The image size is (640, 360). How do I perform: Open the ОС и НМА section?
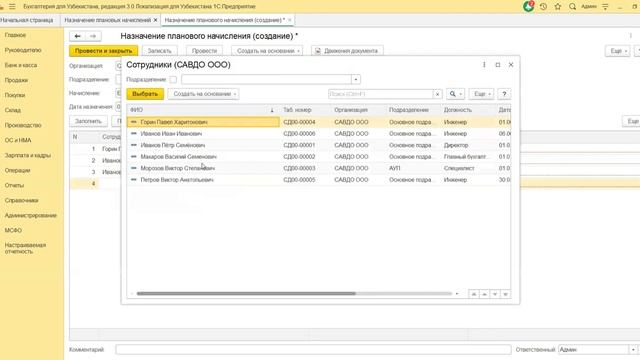point(18,140)
